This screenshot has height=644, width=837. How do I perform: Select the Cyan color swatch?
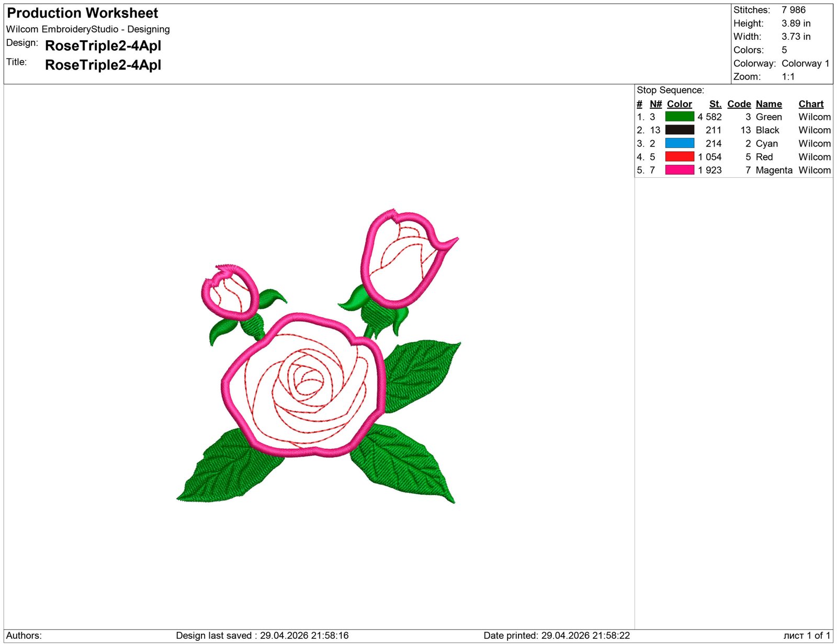tap(679, 143)
